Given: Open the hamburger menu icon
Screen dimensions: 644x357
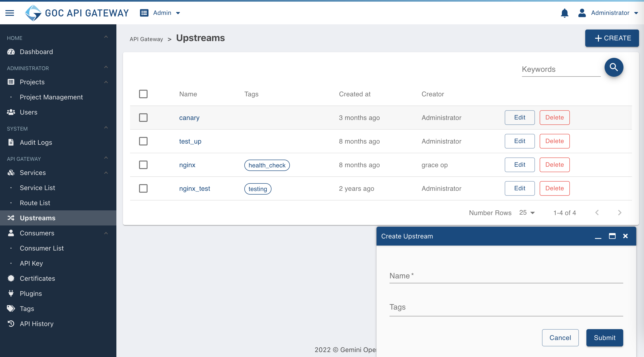Looking at the screenshot, I should click(10, 13).
